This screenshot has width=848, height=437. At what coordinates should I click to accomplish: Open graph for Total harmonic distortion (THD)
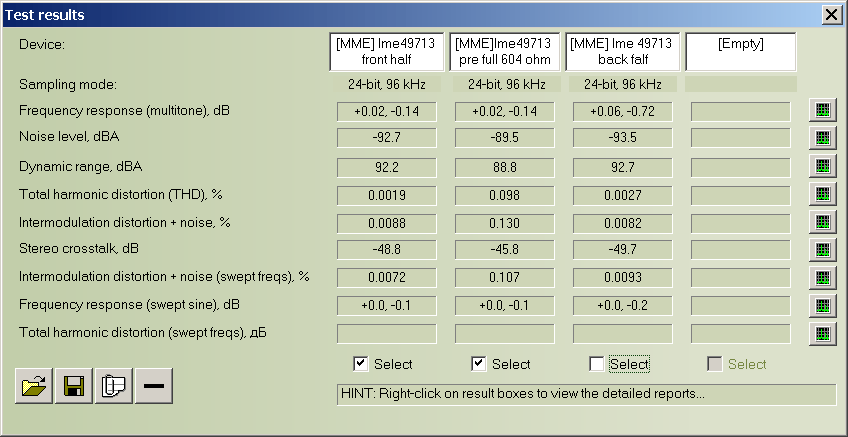(x=823, y=194)
